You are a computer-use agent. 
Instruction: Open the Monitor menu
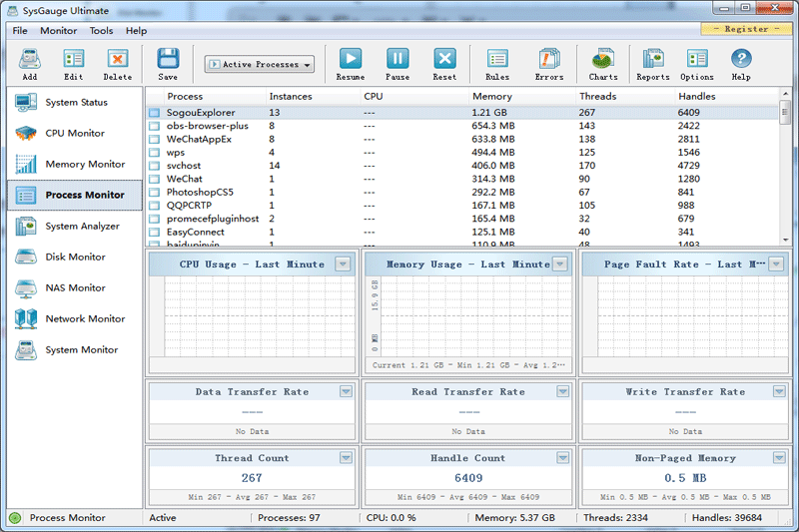[59, 31]
